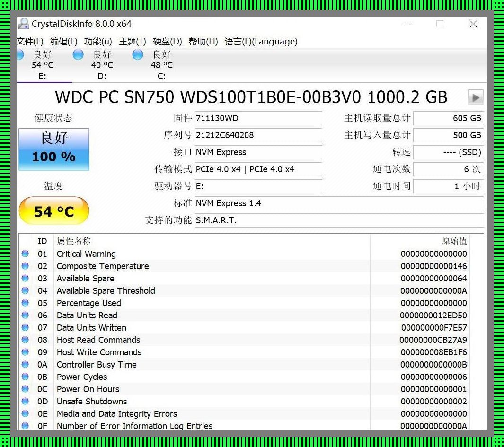Click the power on count 6 次
Viewport: 504px width, 447px height.
pyautogui.click(x=448, y=169)
